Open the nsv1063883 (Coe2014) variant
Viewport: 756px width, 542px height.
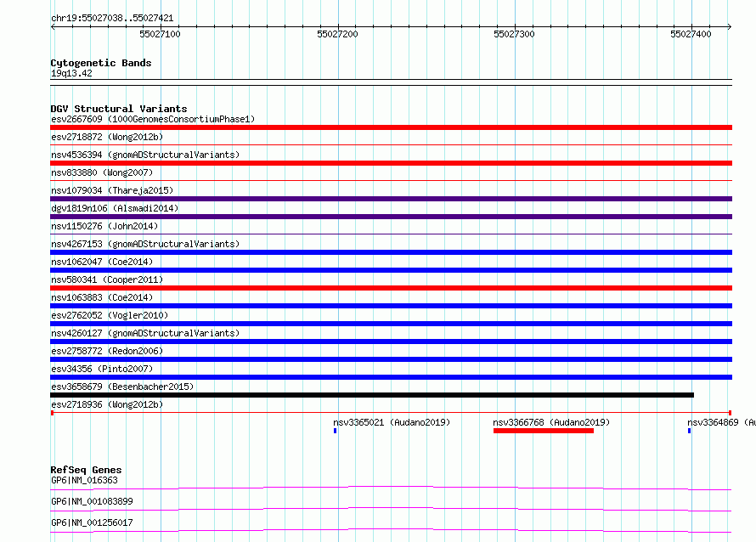coord(102,297)
